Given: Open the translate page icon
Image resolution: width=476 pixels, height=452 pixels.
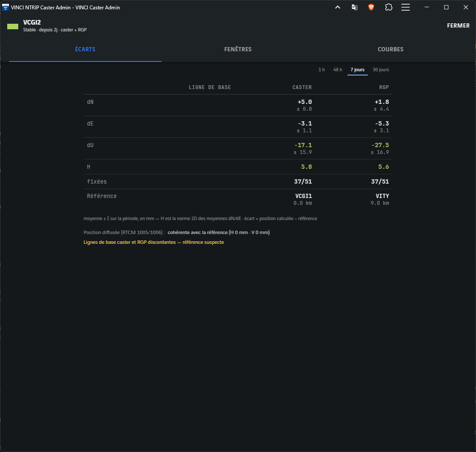Looking at the screenshot, I should pos(354,7).
